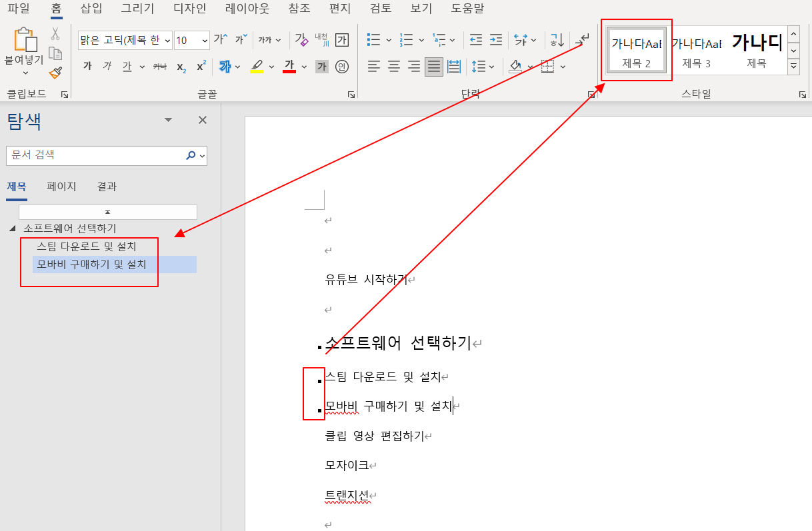Toggle bold formatting
The width and height of the screenshot is (812, 531).
(x=87, y=67)
